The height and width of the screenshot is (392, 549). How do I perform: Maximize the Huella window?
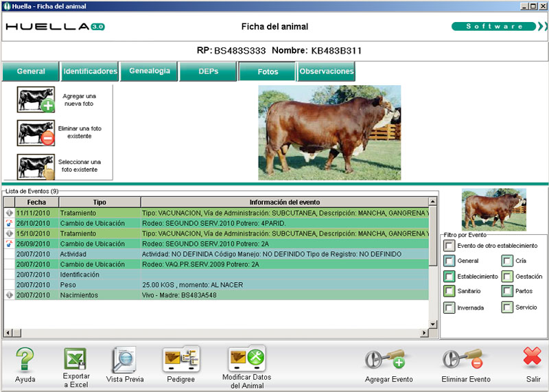pos(533,6)
